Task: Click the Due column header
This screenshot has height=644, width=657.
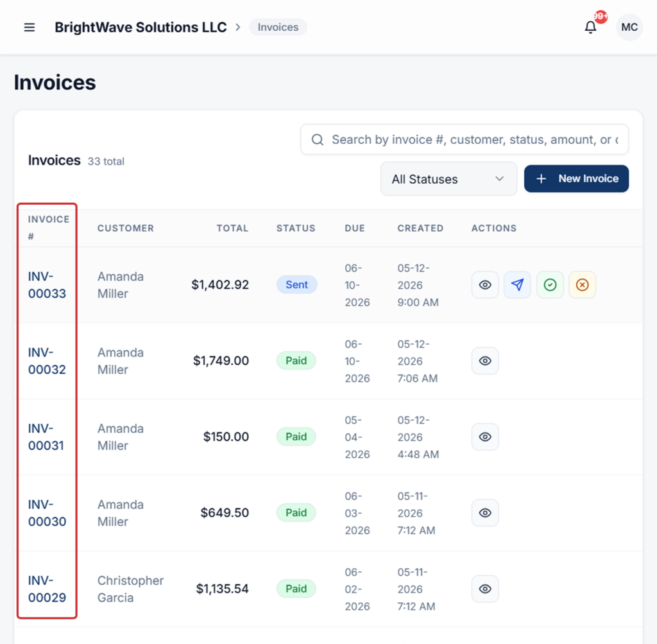Action: pos(355,228)
